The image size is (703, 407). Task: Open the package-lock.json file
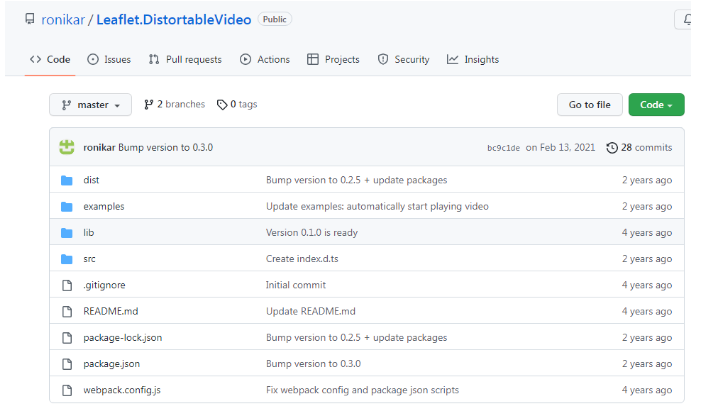click(x=123, y=338)
